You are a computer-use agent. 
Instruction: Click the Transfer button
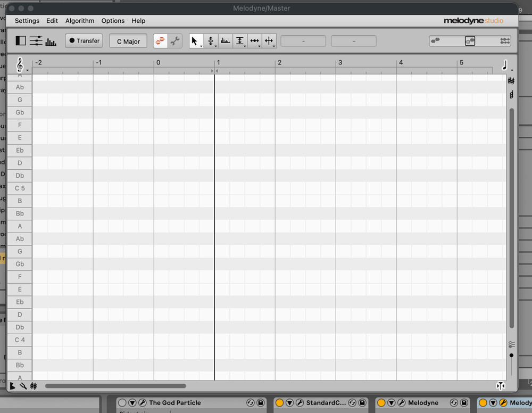(84, 40)
